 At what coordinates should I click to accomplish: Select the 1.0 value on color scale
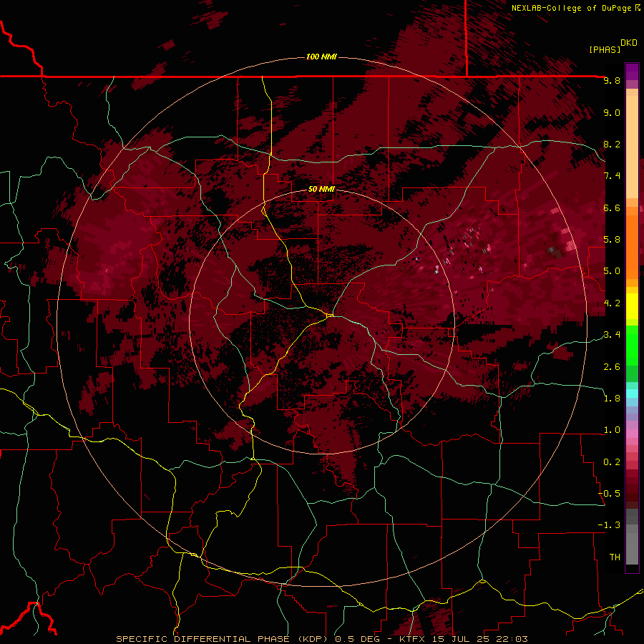pyautogui.click(x=612, y=430)
